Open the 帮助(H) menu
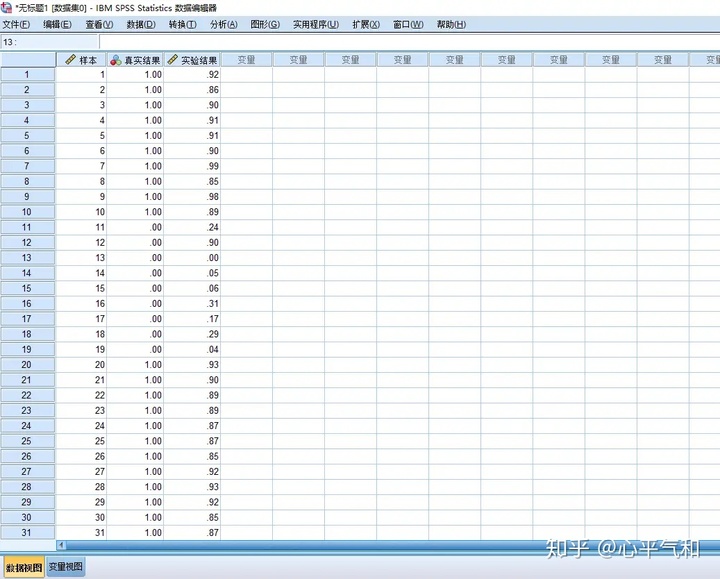This screenshot has height=579, width=720. coord(451,24)
